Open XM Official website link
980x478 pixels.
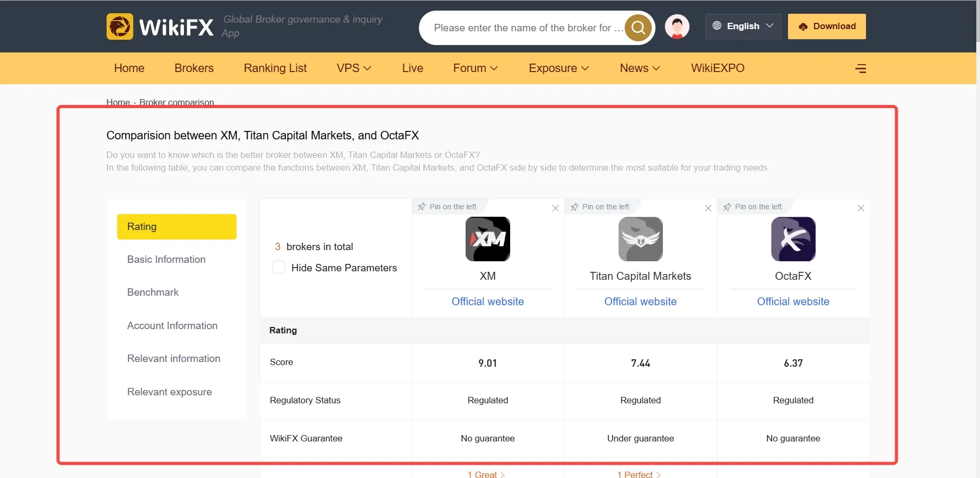coord(488,302)
